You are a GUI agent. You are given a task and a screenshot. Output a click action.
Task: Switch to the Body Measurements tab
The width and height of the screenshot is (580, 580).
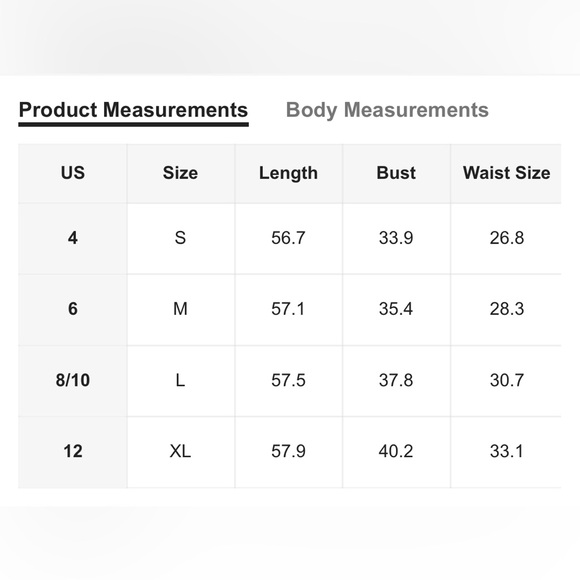pos(387,110)
